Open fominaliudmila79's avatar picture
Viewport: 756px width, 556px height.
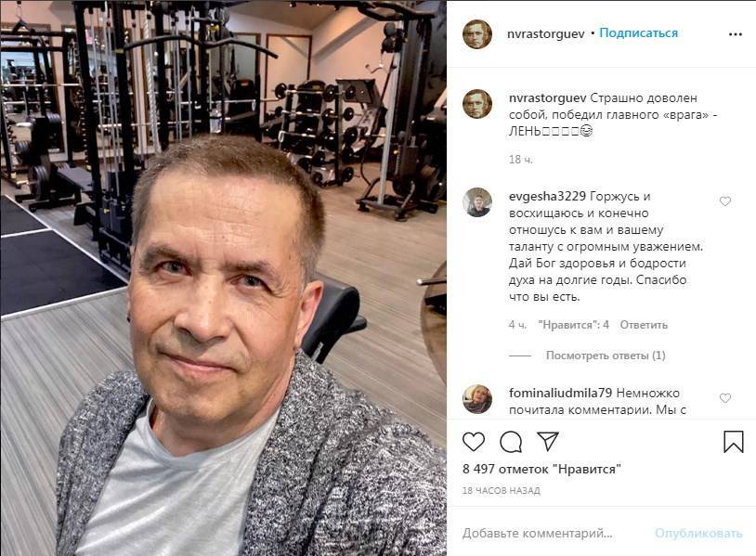pyautogui.click(x=477, y=399)
